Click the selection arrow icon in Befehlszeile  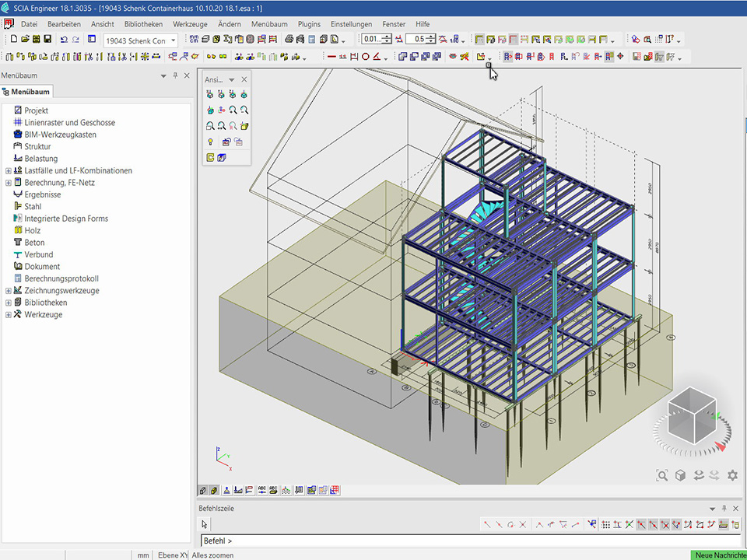205,524
